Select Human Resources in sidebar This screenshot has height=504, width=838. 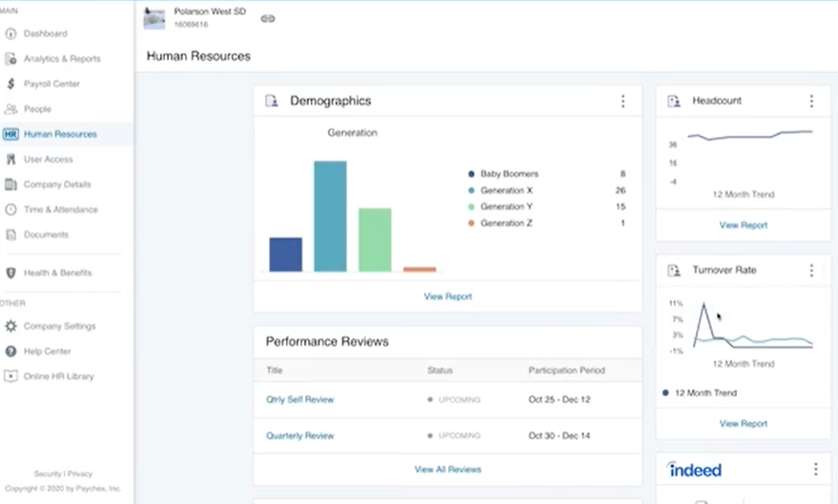click(x=60, y=134)
